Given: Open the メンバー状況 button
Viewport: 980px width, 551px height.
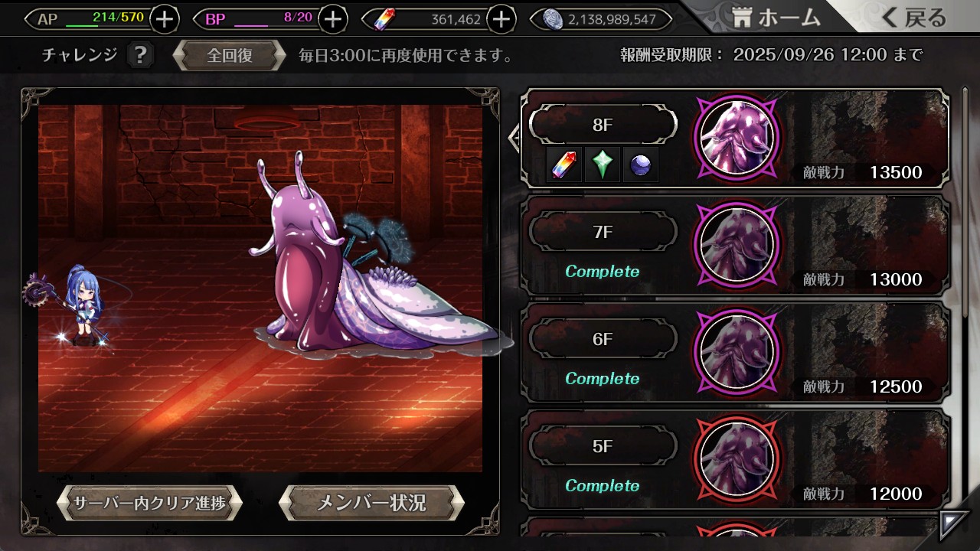Looking at the screenshot, I should click(x=371, y=503).
